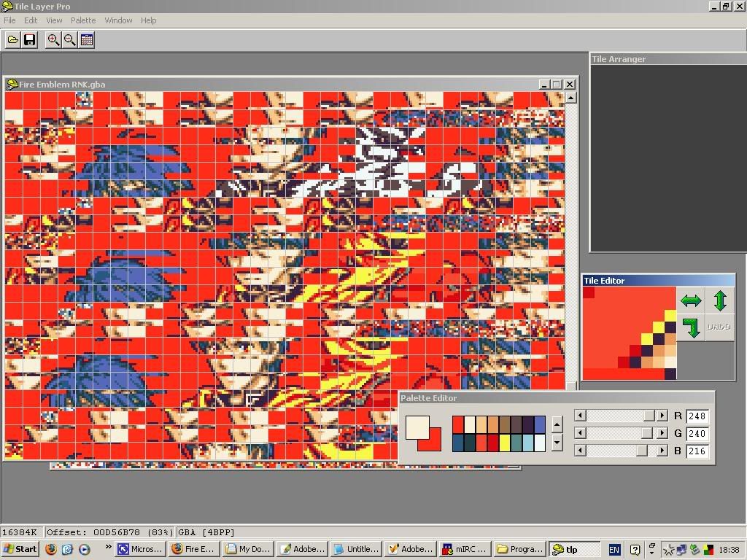Flip tile vertically in Tile Editor
Image resolution: width=747 pixels, height=560 pixels.
[720, 300]
